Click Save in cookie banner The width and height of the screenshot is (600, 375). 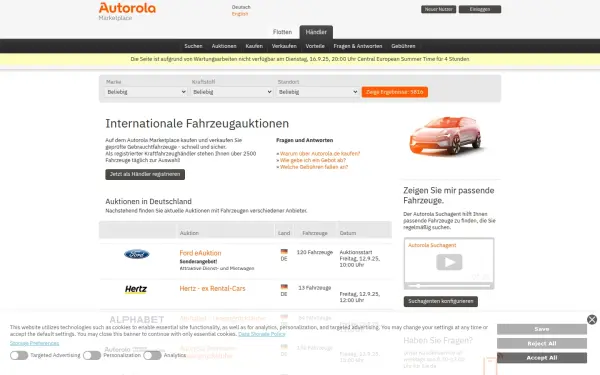pos(542,329)
